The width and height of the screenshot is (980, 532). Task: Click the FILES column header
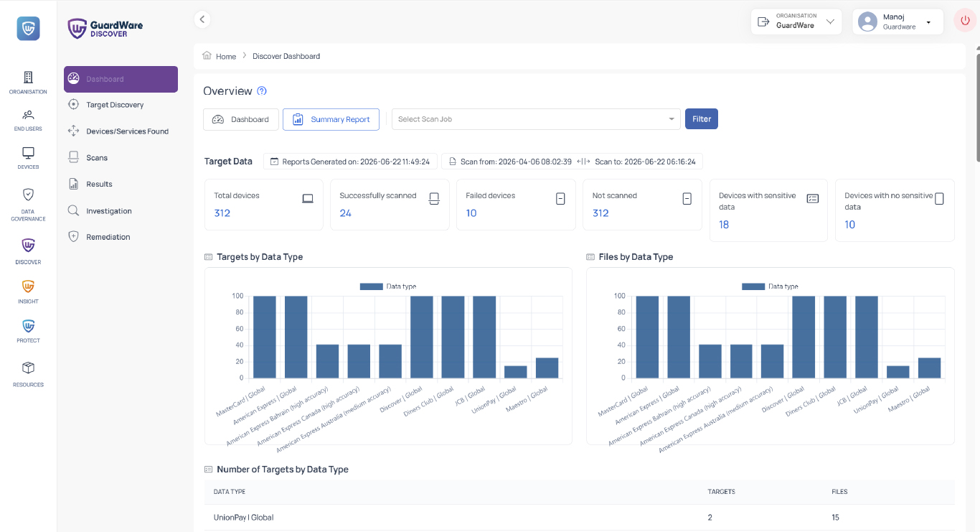[x=839, y=492]
